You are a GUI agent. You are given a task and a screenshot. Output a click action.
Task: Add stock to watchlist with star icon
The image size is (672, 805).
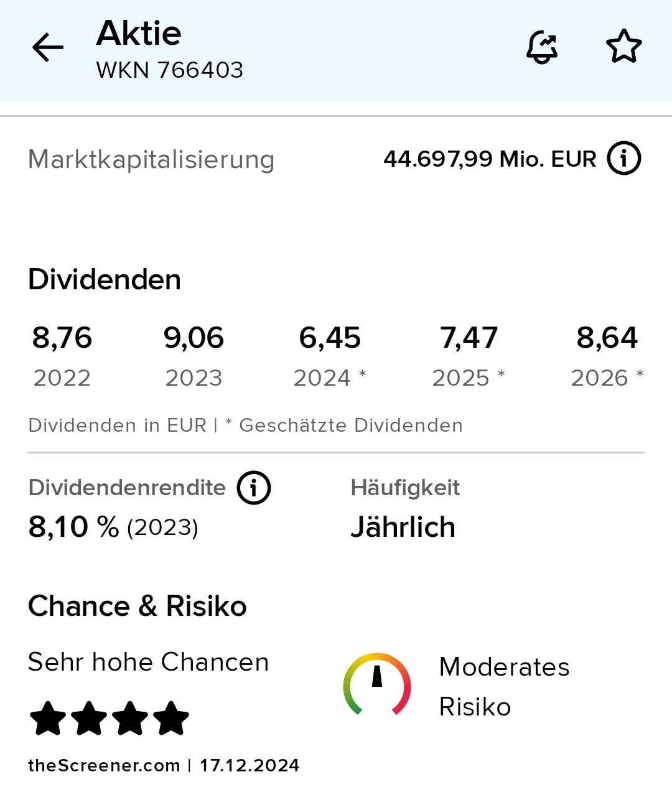click(623, 47)
